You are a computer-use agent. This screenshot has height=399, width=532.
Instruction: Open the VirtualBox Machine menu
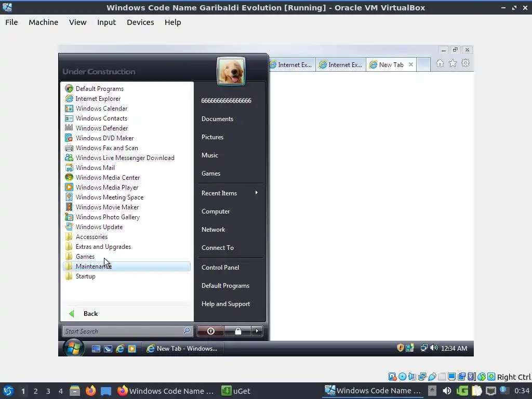tap(44, 22)
